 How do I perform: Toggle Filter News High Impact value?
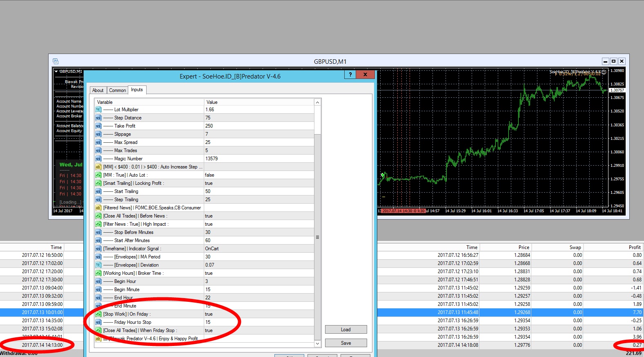click(259, 224)
